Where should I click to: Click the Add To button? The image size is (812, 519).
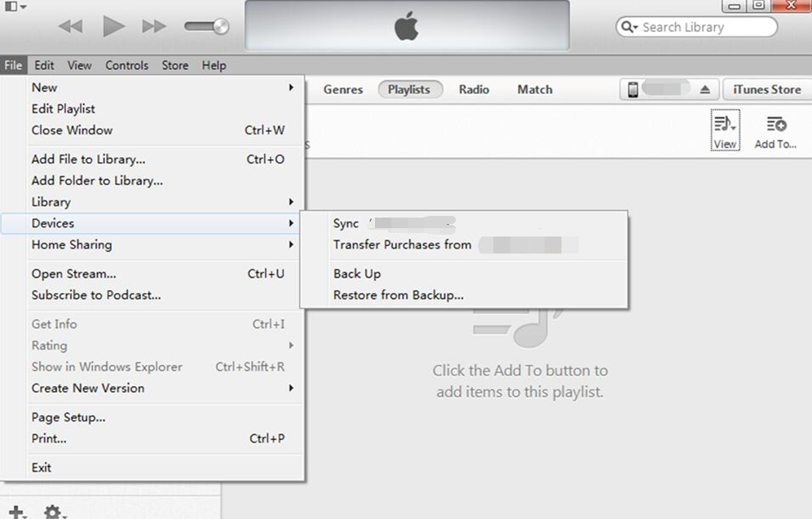(x=775, y=132)
